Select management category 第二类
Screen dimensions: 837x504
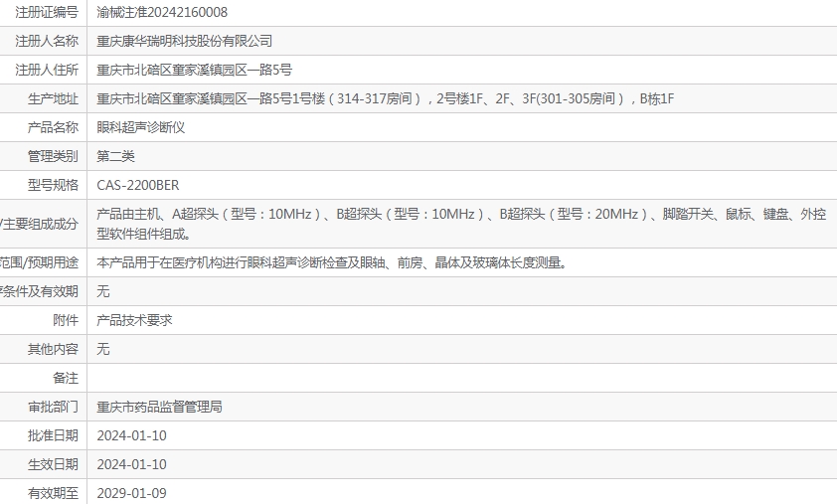click(x=116, y=156)
